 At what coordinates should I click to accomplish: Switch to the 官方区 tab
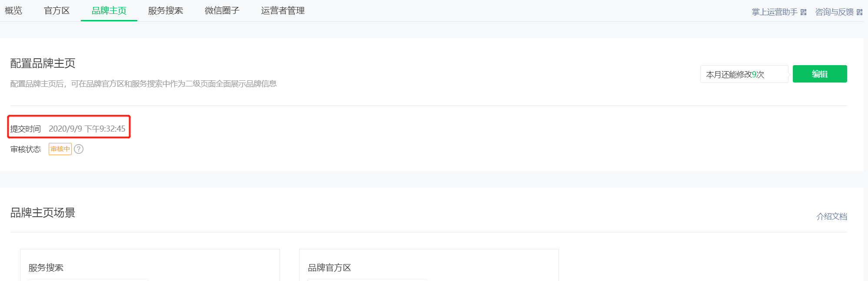click(x=57, y=10)
